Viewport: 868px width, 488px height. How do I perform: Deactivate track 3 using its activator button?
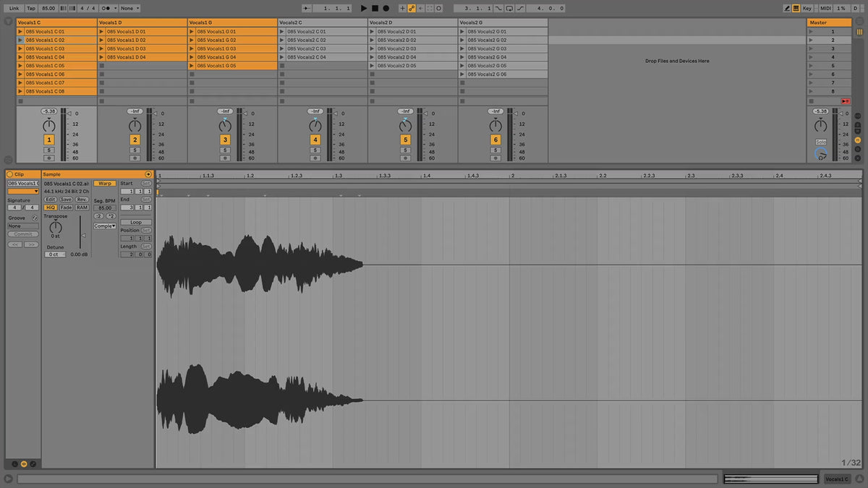(x=225, y=140)
